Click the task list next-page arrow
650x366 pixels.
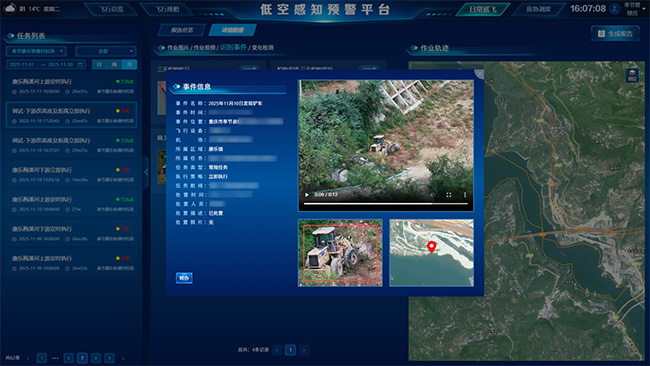[123, 358]
